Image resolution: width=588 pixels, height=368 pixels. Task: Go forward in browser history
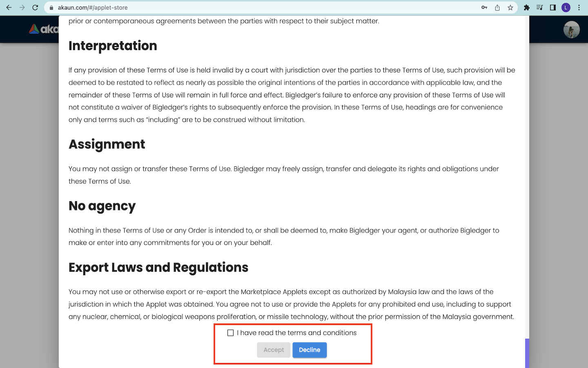(x=22, y=7)
